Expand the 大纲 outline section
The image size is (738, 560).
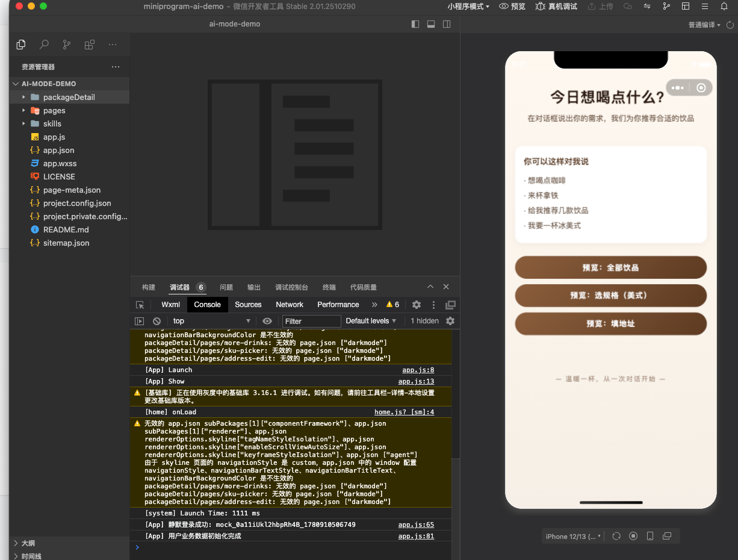click(x=69, y=543)
